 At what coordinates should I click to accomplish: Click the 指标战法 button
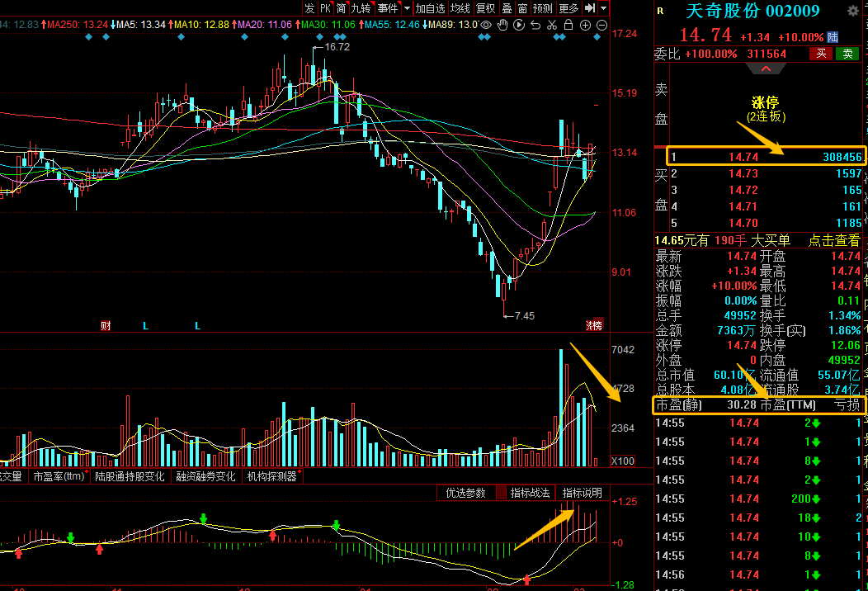pos(529,493)
